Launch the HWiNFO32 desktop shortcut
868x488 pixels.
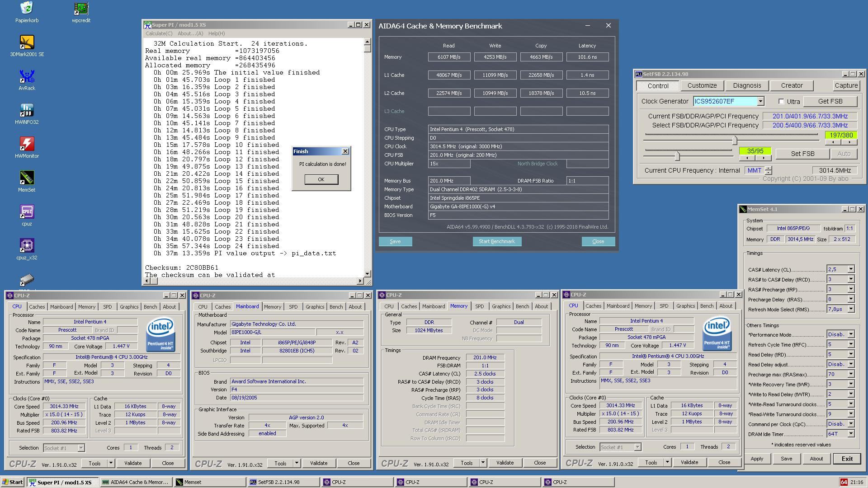[x=27, y=111]
